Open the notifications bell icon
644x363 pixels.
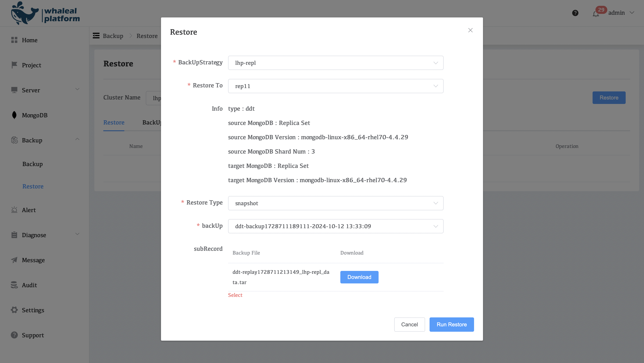tap(596, 14)
